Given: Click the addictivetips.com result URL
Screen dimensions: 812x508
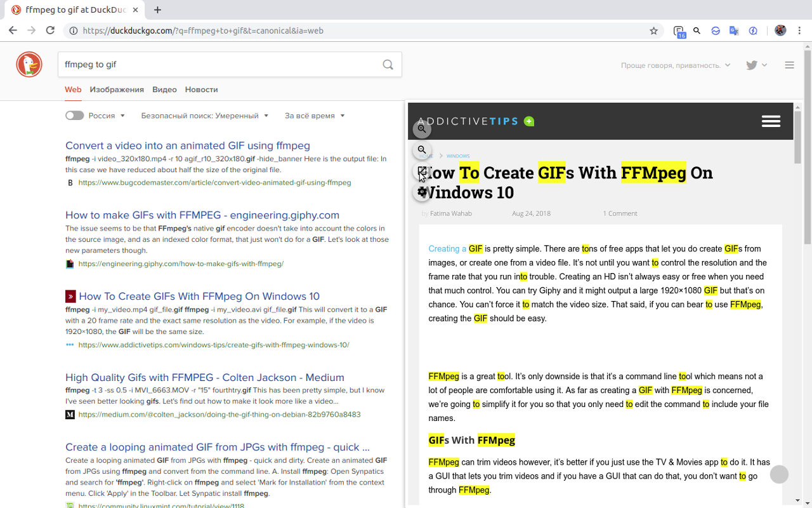Looking at the screenshot, I should [x=214, y=345].
